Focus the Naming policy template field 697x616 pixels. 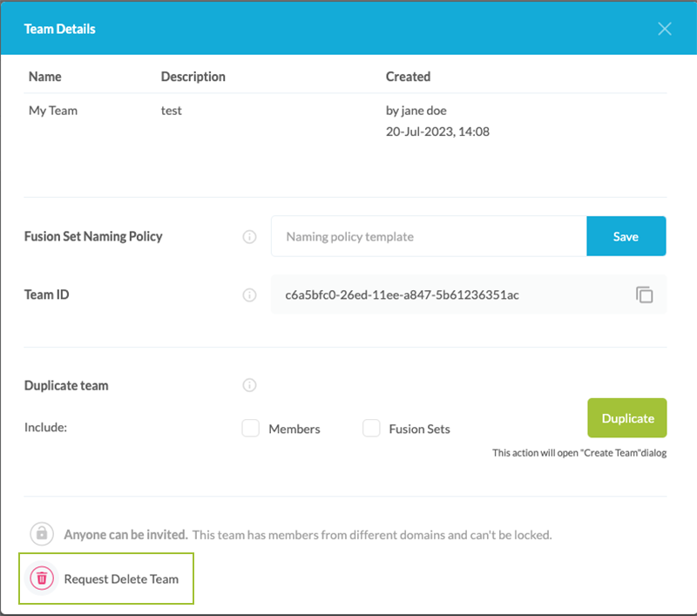pyautogui.click(x=429, y=236)
